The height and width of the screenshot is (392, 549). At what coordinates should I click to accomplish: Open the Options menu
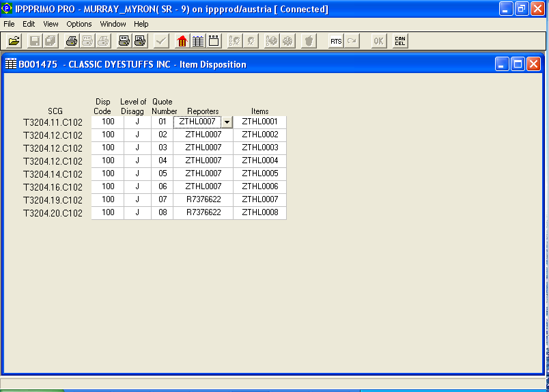coord(79,24)
